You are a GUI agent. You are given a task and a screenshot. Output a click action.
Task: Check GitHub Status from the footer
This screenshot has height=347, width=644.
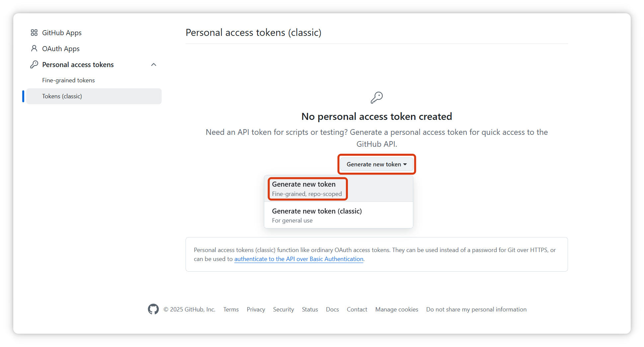coord(310,309)
